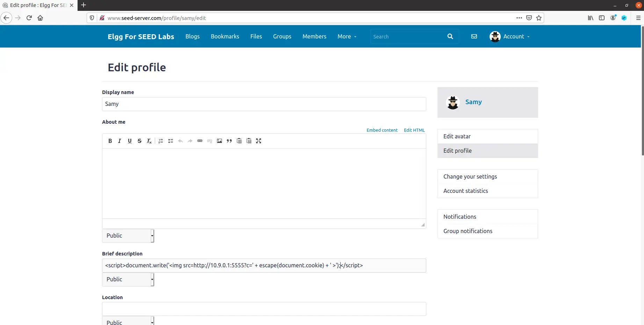The width and height of the screenshot is (644, 325).
Task: Click the Insert Image icon
Action: [219, 141]
